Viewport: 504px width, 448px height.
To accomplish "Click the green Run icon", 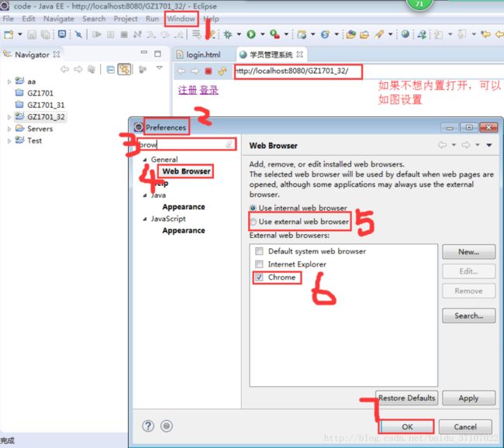I will coord(251,34).
